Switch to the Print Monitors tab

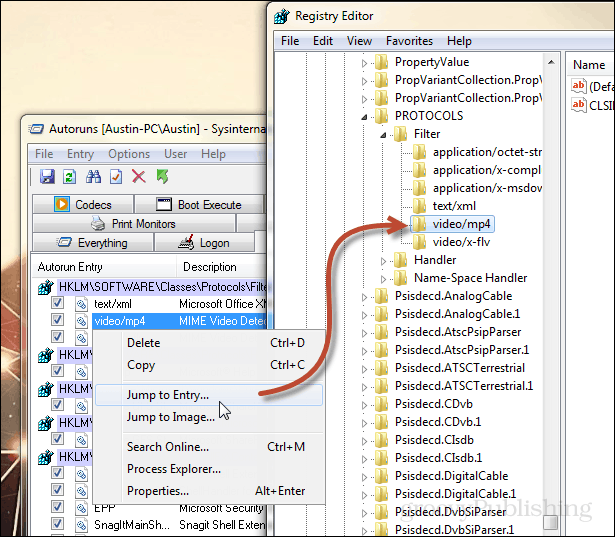tap(134, 224)
